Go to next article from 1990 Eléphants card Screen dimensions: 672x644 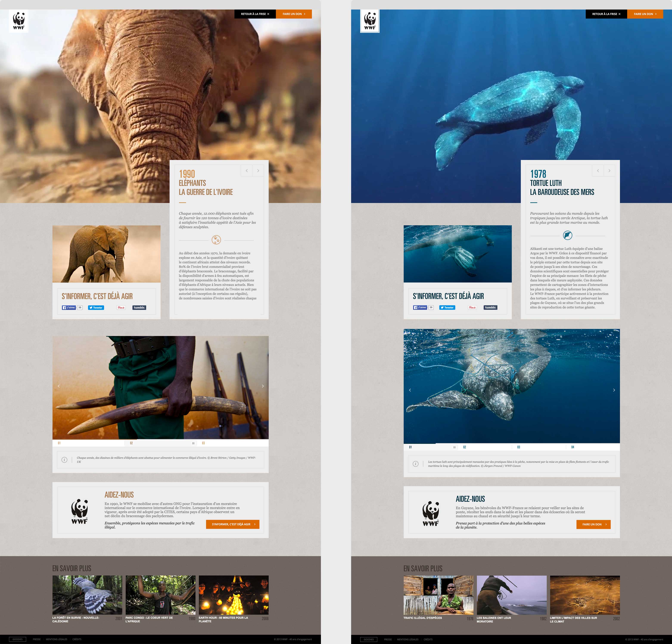click(258, 171)
